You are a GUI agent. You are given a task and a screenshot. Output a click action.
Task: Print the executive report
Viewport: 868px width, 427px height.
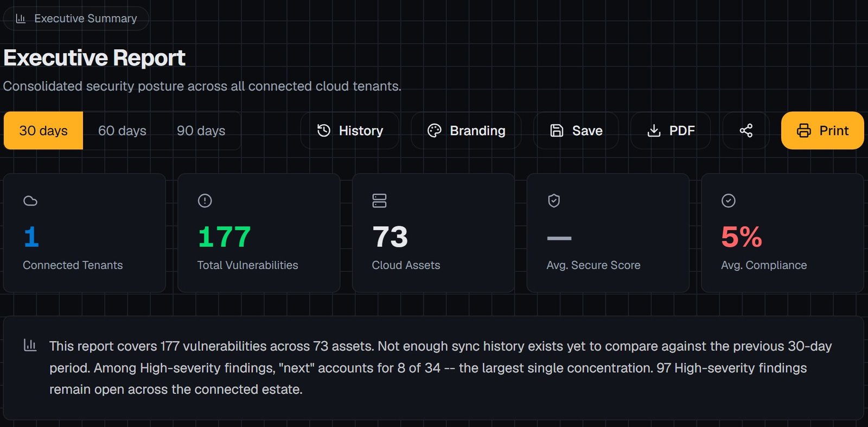pyautogui.click(x=822, y=130)
